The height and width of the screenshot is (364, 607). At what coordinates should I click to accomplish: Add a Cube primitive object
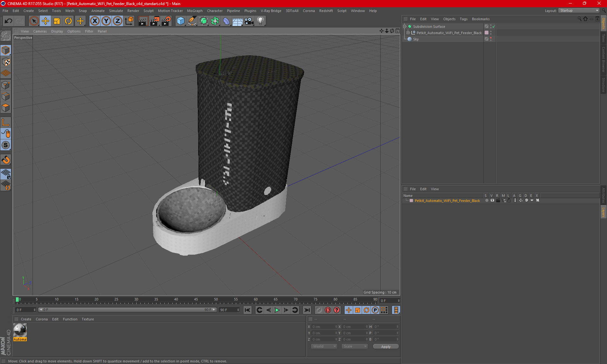tap(181, 21)
